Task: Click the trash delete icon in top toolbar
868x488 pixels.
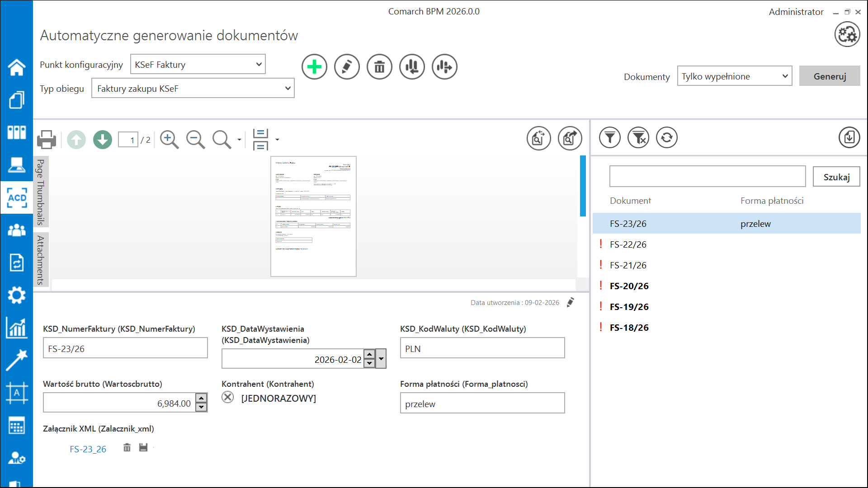Action: [x=379, y=67]
